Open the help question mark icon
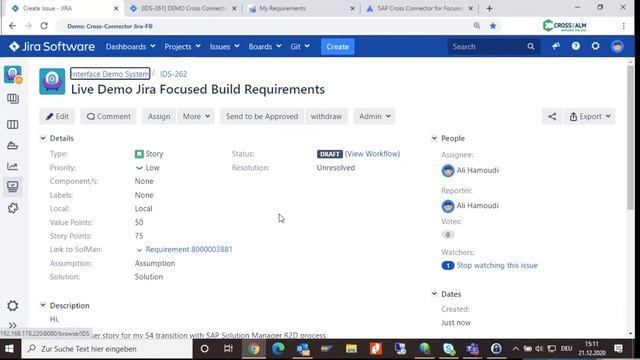The height and width of the screenshot is (360, 640). click(x=576, y=46)
